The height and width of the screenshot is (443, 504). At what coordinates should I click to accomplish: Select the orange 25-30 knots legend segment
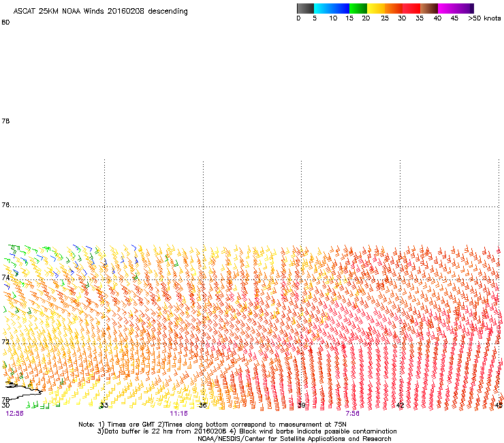pyautogui.click(x=394, y=8)
